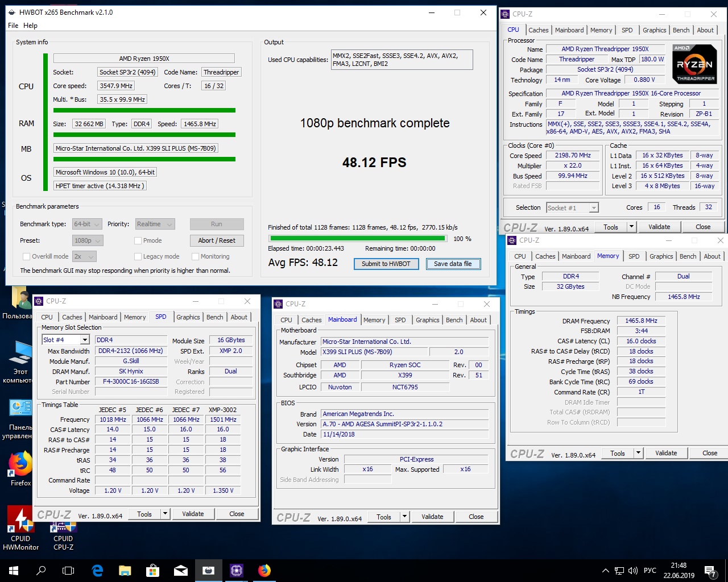This screenshot has width=728, height=582.
Task: Click Validate in CPU-Z SPD window
Action: [193, 514]
